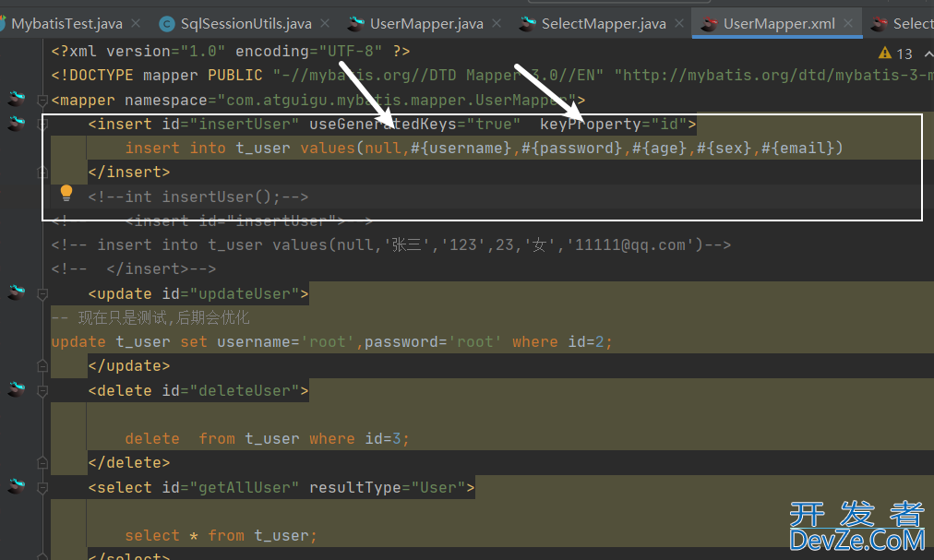Screen dimensions: 934x560
Task: Close the MybatisTest.java tab
Action: tap(136, 23)
